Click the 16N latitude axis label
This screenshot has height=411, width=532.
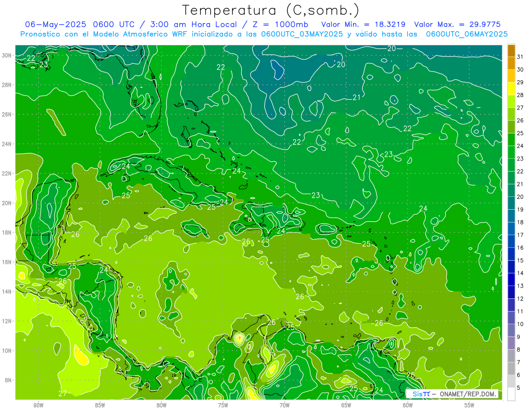pyautogui.click(x=7, y=262)
